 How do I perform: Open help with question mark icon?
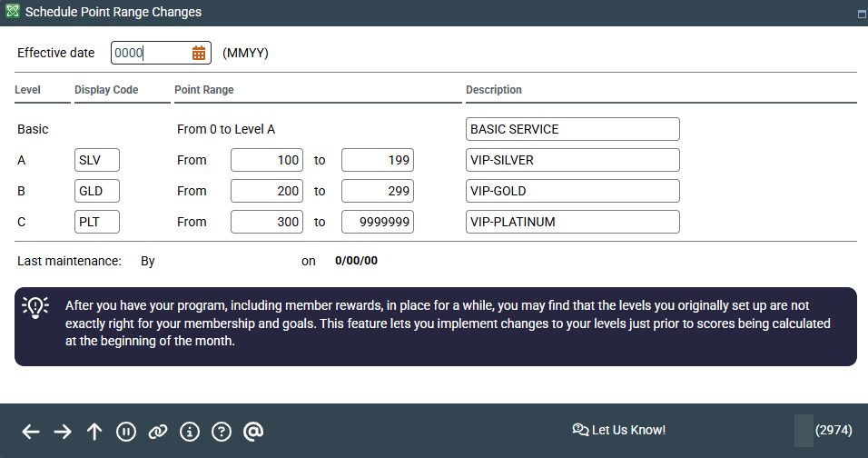222,432
